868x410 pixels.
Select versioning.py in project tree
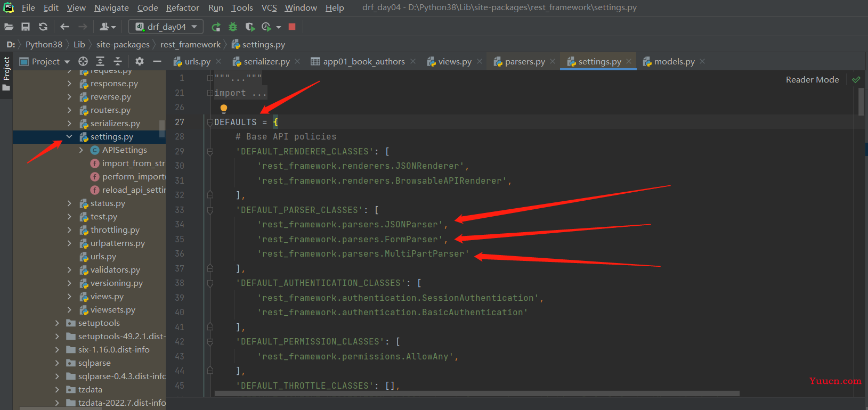(117, 283)
